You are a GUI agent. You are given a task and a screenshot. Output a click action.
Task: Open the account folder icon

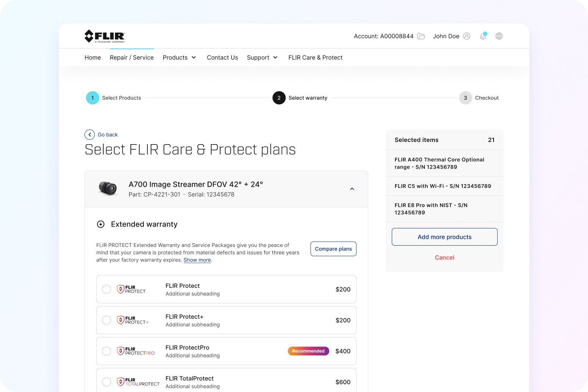pos(421,36)
